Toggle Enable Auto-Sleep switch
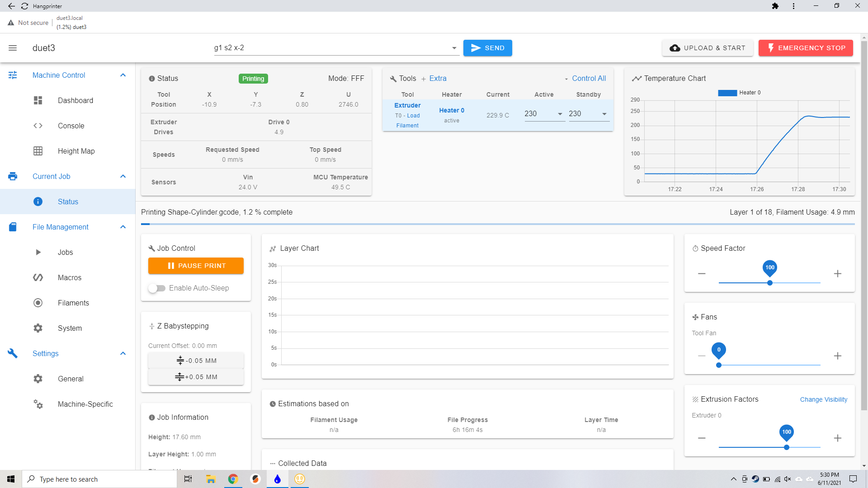 (x=157, y=288)
